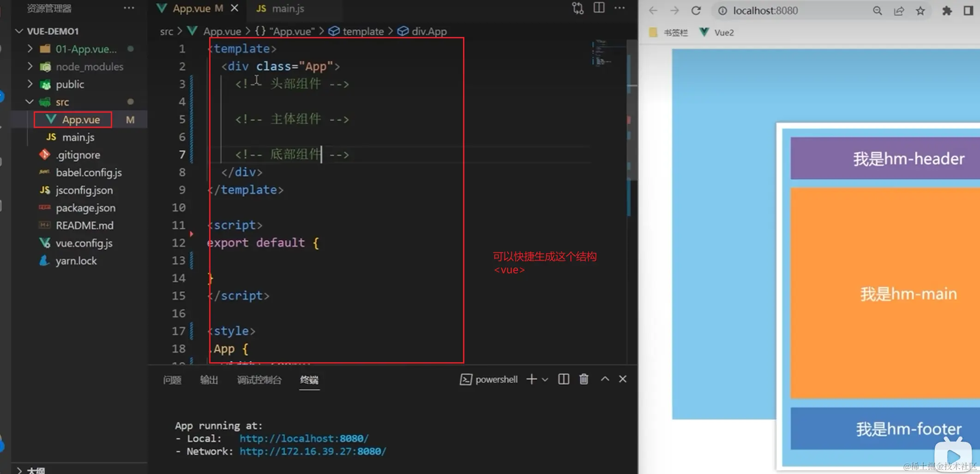Open vue.config.js file
Screen dimensions: 980x474
(84, 243)
